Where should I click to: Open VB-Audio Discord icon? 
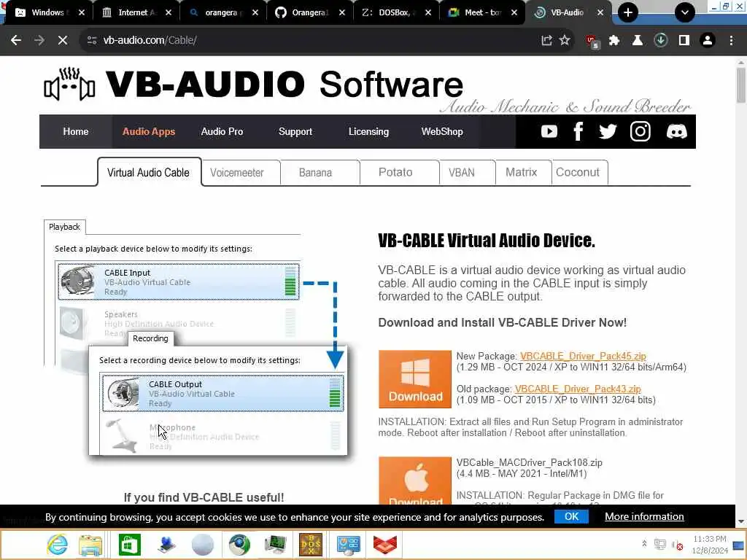tap(676, 131)
